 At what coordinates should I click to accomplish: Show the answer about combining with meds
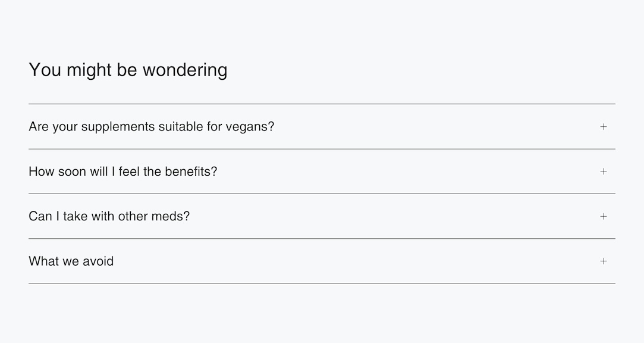pyautogui.click(x=109, y=216)
